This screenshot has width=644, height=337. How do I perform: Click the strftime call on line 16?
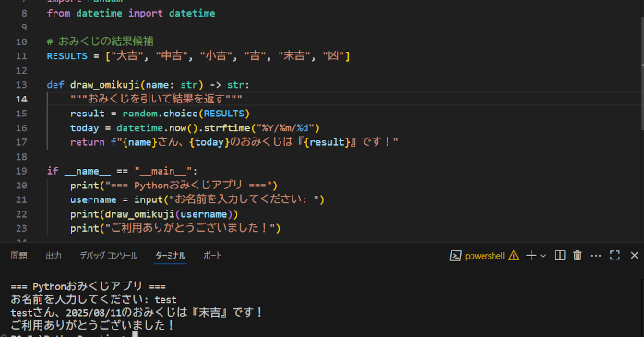click(227, 127)
